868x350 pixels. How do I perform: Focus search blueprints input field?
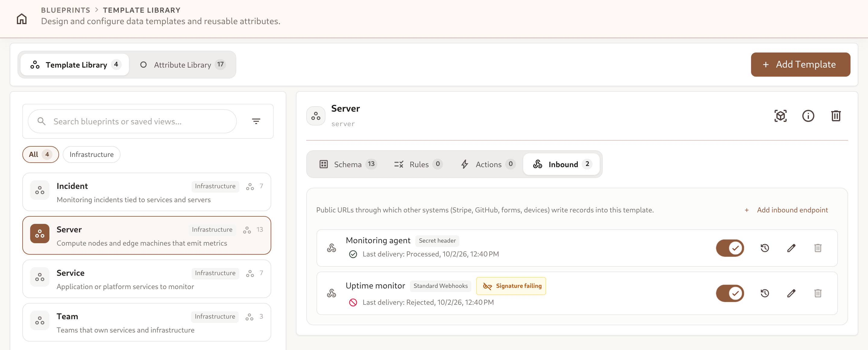(132, 121)
